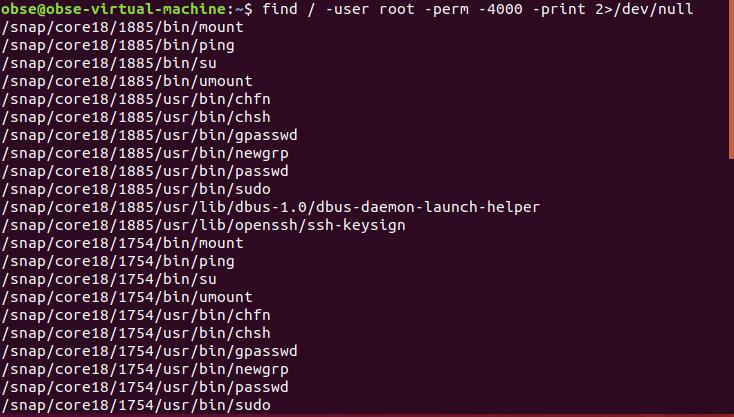Click the dbus-daemon-launch-helper path line
The image size is (734, 417).
270,207
